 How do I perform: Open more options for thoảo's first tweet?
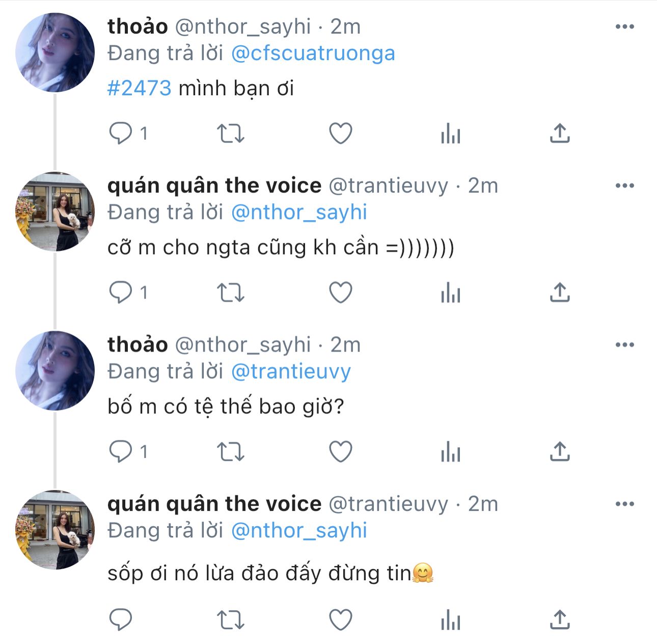(624, 27)
